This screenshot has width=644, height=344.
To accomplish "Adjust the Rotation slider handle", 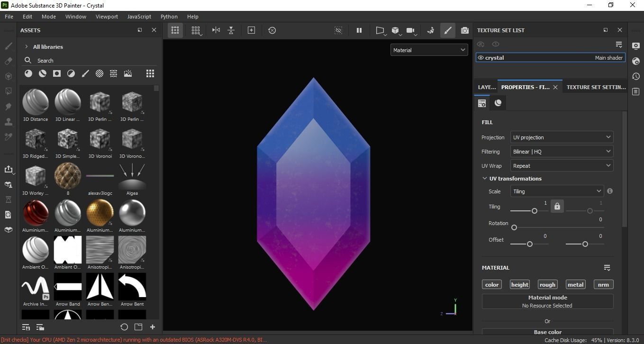I will [514, 227].
